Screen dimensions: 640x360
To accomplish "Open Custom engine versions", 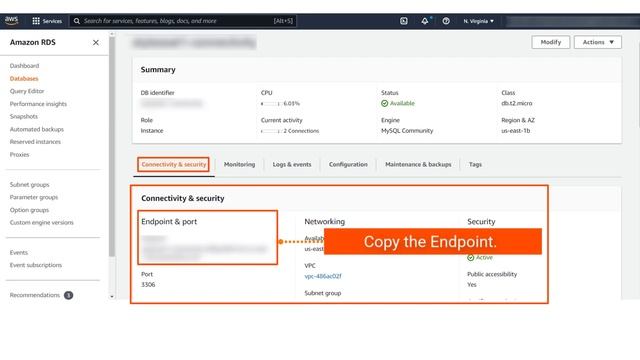I will (x=42, y=222).
